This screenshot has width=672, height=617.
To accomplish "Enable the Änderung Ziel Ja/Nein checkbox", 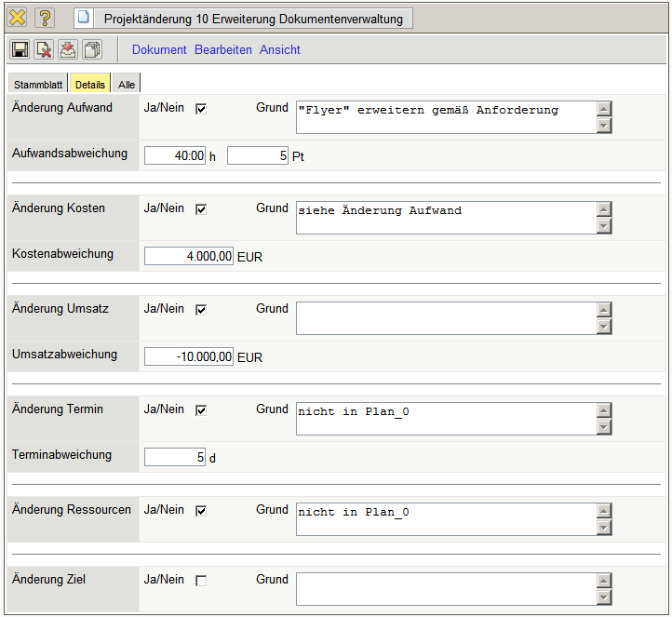I will (x=201, y=581).
